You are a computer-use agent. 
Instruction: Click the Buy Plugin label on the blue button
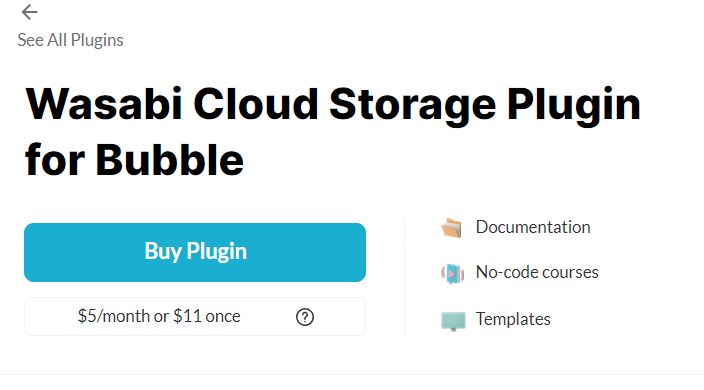195,251
